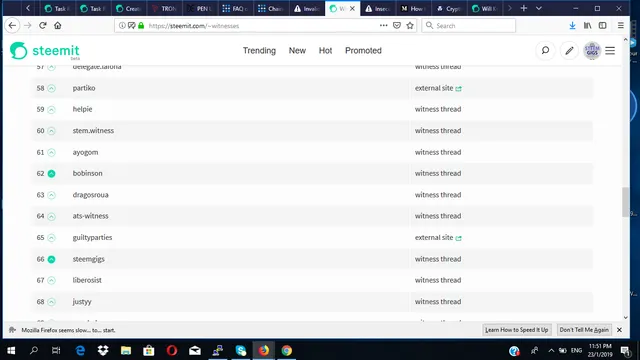Open Microsoft Store from the taskbar
Viewport: 640px width, 360px height.
[149, 351]
